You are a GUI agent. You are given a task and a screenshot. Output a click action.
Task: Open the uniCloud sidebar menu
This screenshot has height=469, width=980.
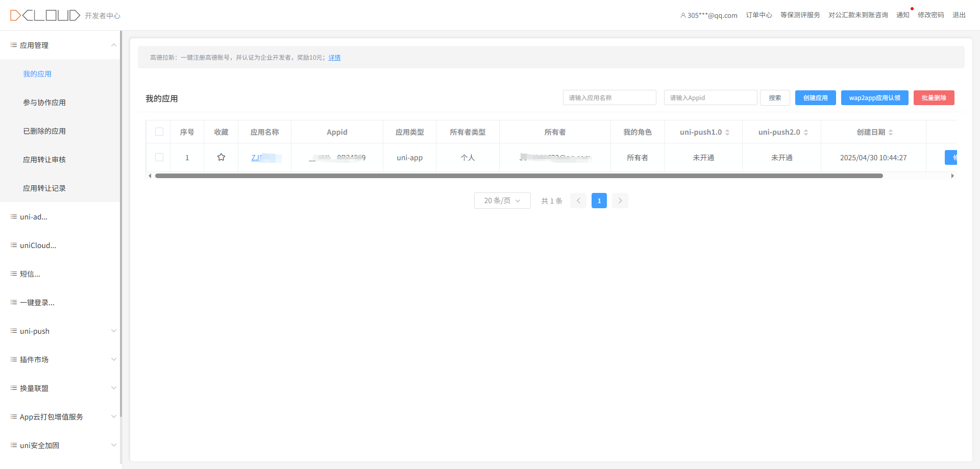(60, 245)
